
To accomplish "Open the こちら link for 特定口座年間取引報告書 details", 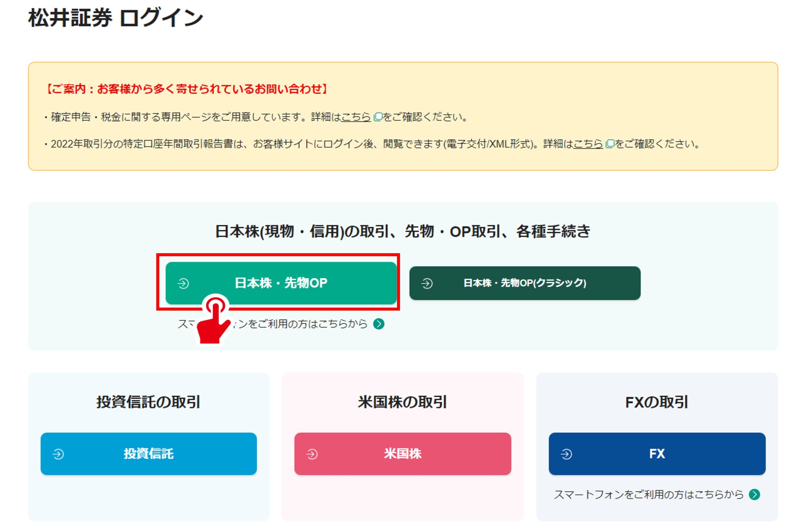I will (588, 144).
